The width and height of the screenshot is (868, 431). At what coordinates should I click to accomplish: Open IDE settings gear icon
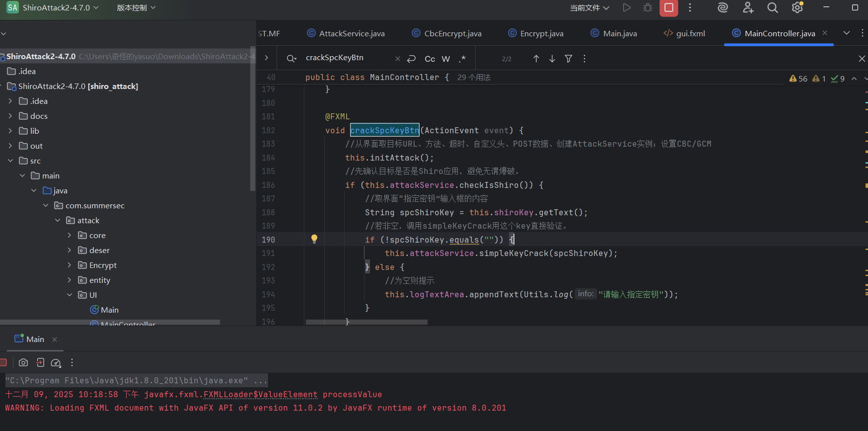point(797,8)
